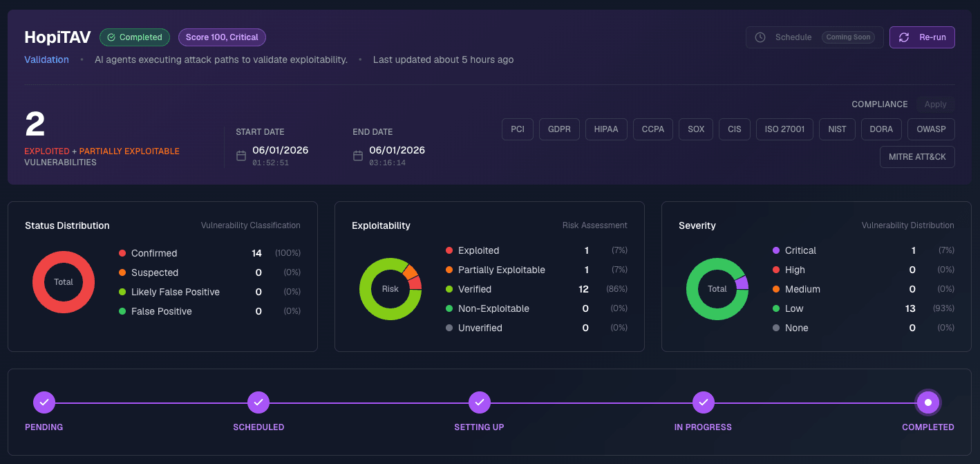Click the Non-Exploitable legend dot
The width and height of the screenshot is (980, 464).
[449, 309]
